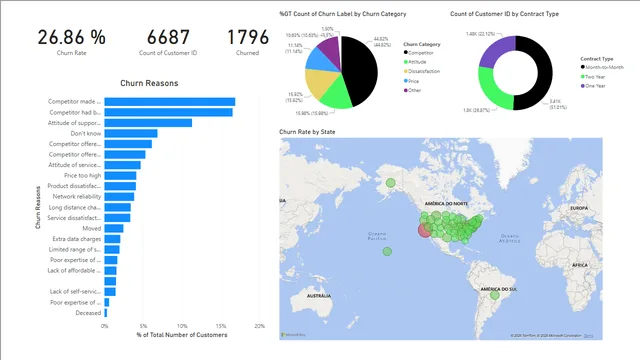Click the 'Contract Type' legend header

click(597, 59)
